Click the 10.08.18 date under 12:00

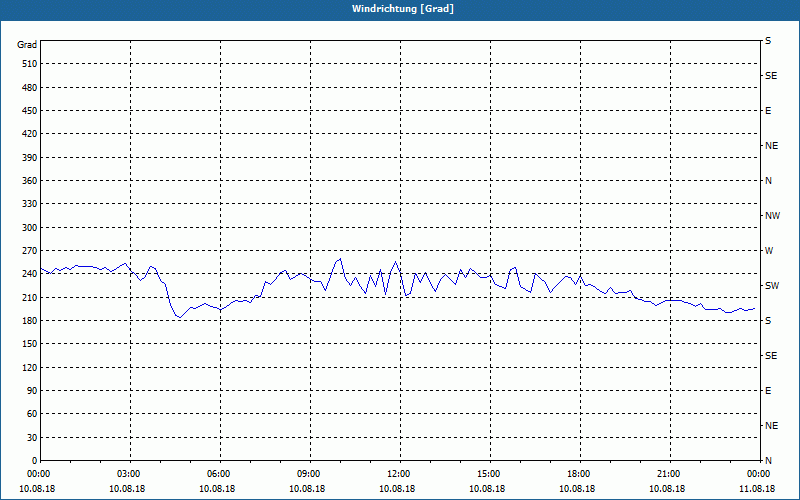pyautogui.click(x=397, y=489)
